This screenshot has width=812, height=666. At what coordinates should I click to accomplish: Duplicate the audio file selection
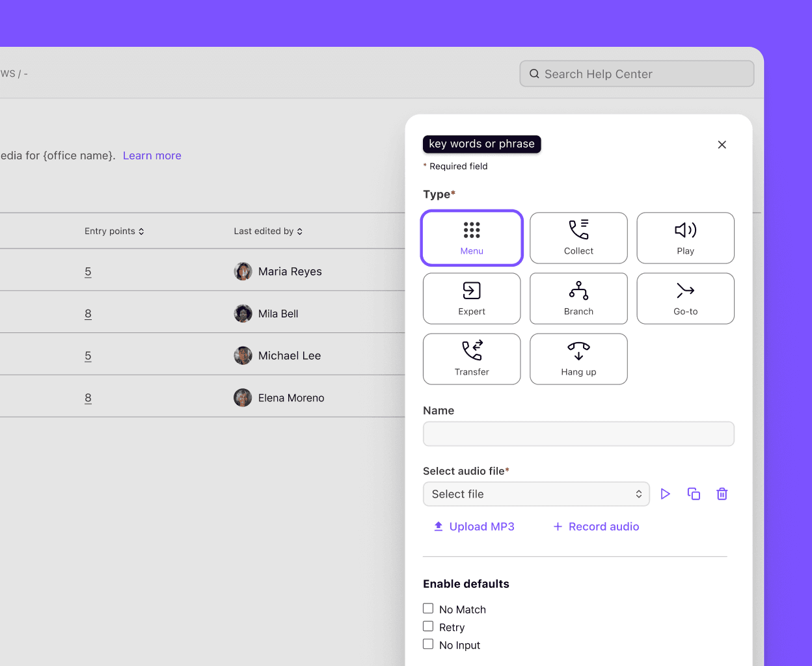694,494
